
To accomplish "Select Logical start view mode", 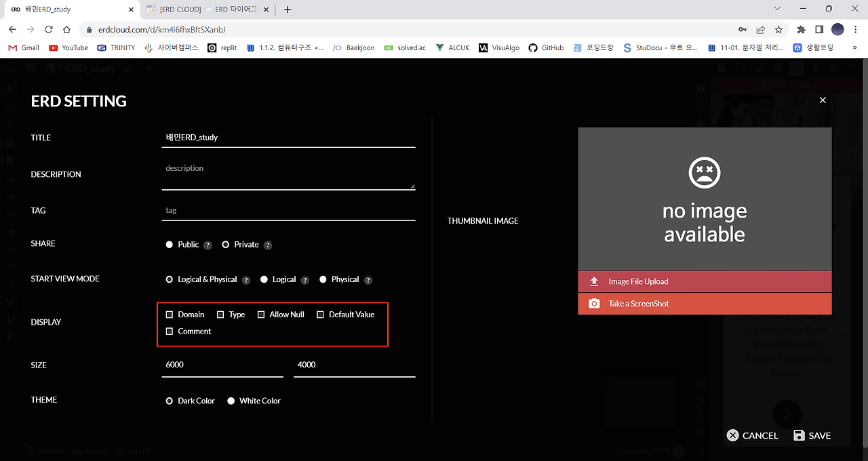I will [264, 279].
